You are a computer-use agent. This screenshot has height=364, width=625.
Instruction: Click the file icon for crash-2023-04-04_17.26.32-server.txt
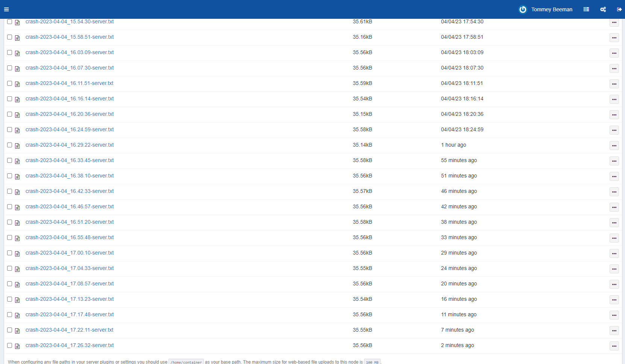17,346
